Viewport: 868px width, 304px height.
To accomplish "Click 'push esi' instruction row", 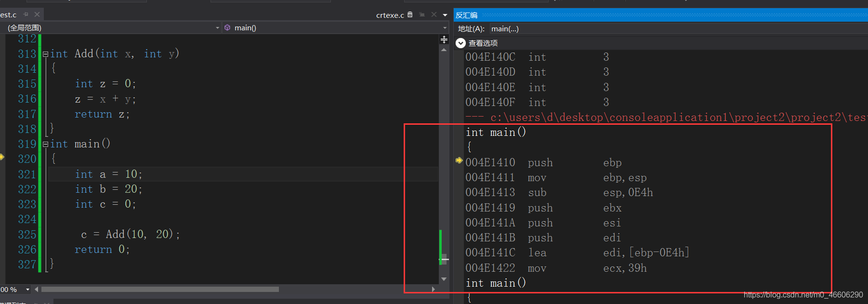I will [543, 223].
